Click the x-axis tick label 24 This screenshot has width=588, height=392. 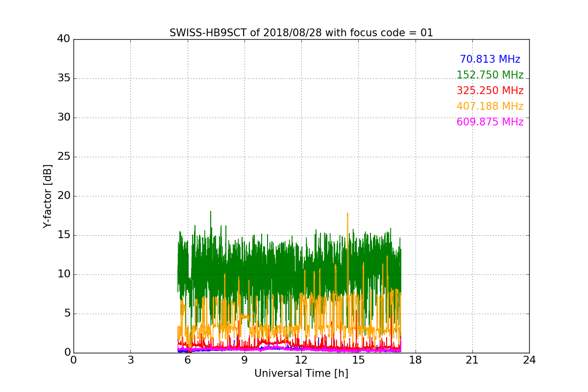coord(529,360)
